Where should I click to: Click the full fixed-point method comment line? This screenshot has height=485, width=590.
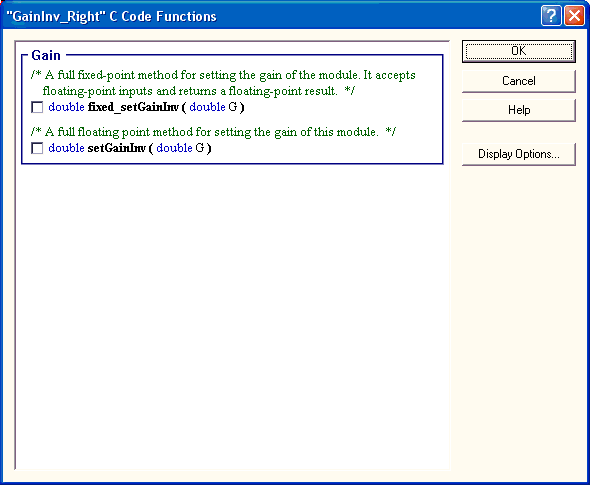(223, 75)
